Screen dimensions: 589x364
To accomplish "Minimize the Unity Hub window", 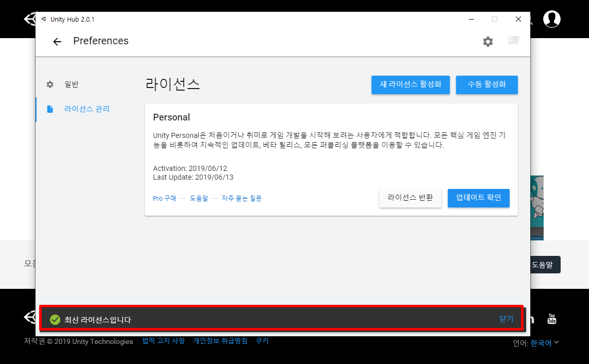I will coord(472,19).
